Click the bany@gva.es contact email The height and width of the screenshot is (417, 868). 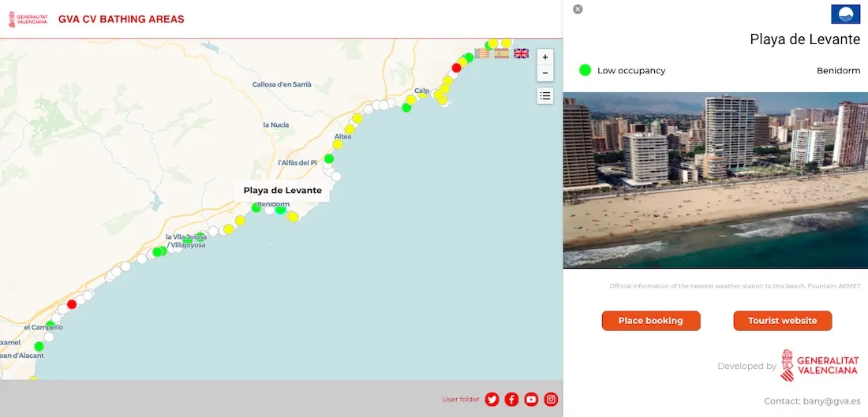[x=831, y=401]
